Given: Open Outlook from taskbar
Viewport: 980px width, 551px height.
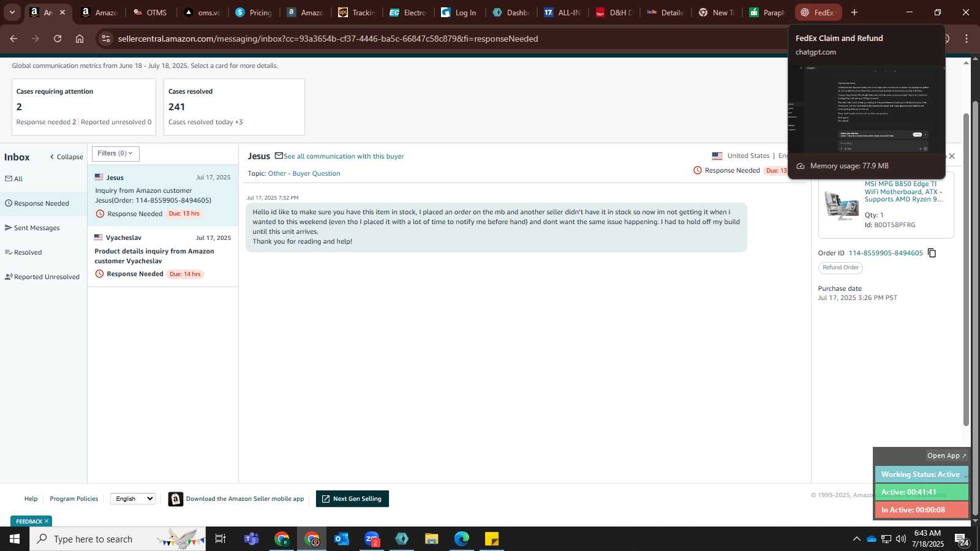Looking at the screenshot, I should point(341,539).
